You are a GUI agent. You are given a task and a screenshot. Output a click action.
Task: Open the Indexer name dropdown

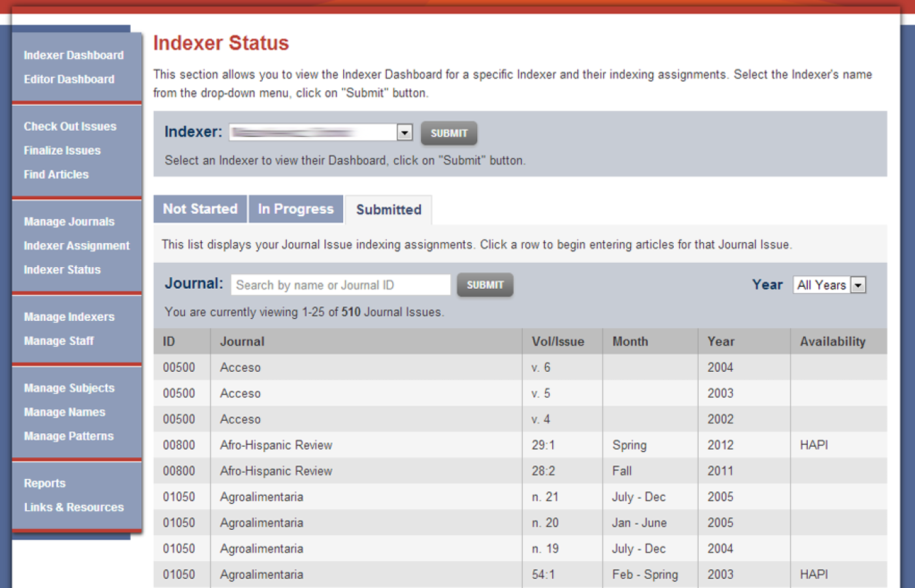pyautogui.click(x=405, y=133)
